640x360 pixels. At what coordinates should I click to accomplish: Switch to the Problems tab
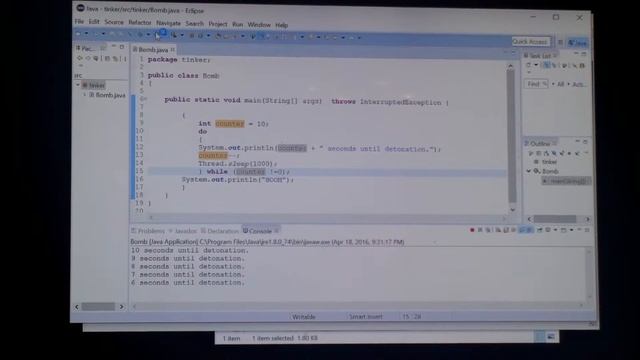tap(148, 231)
